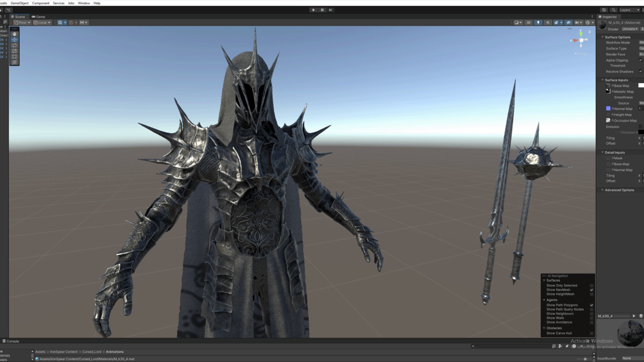Collapse the Agents section in AI Navigation
644x362 pixels.
pyautogui.click(x=544, y=300)
